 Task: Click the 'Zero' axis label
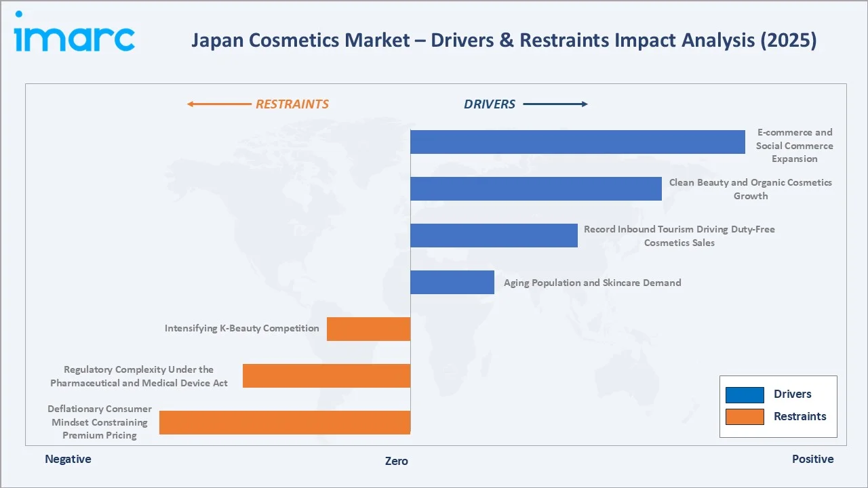pos(397,461)
